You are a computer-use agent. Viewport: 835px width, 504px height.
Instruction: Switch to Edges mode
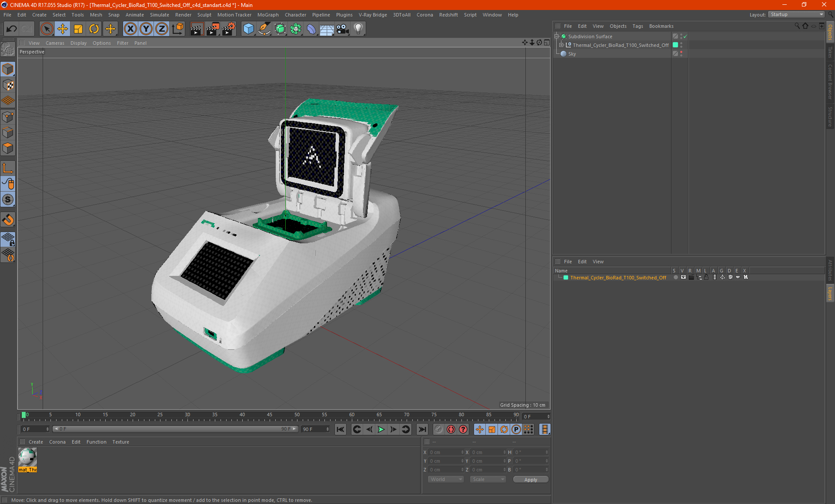click(8, 133)
